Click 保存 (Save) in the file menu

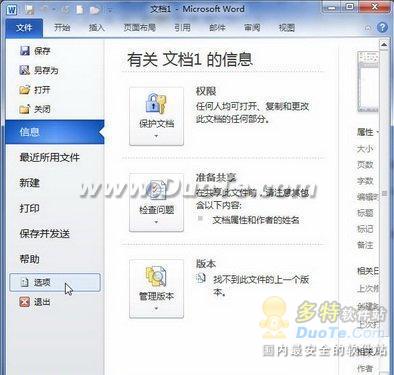click(x=35, y=51)
